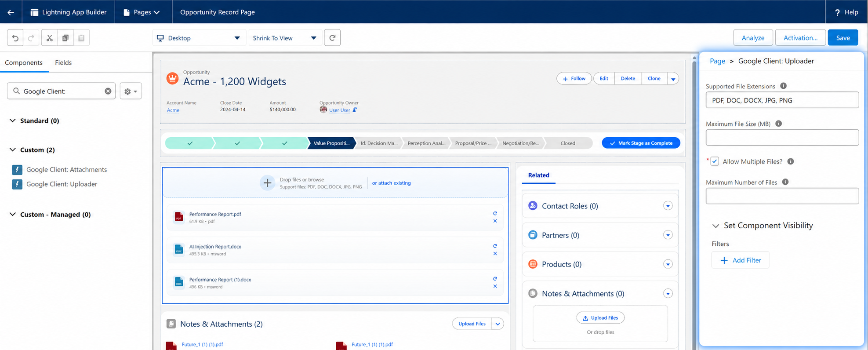Show info for Maximum File Size
Viewport: 868px width, 350px height.
point(778,124)
